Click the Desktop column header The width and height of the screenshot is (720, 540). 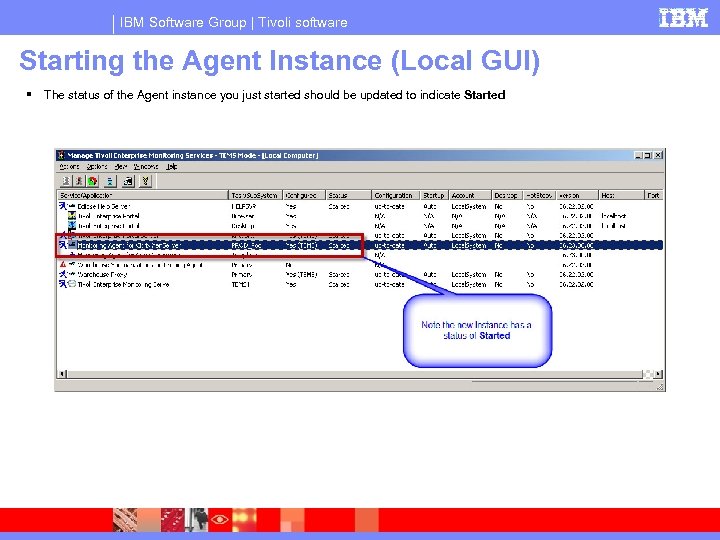click(x=507, y=195)
